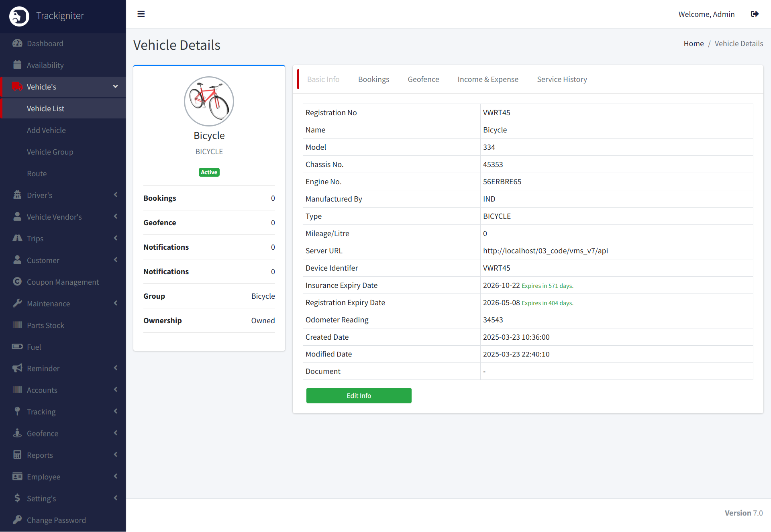Screen dimensions: 771x532
Task: Click the logout icon in the header
Action: tap(755, 14)
